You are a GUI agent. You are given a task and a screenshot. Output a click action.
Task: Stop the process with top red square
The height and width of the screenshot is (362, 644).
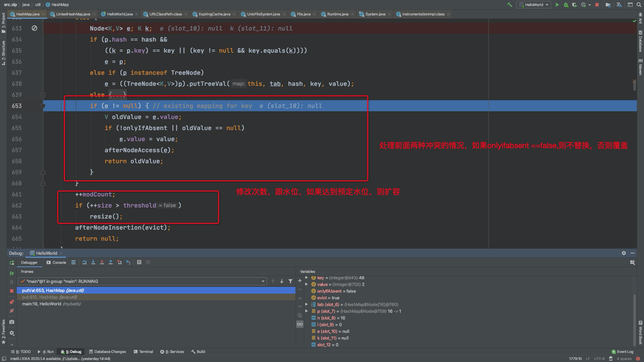pos(597,5)
